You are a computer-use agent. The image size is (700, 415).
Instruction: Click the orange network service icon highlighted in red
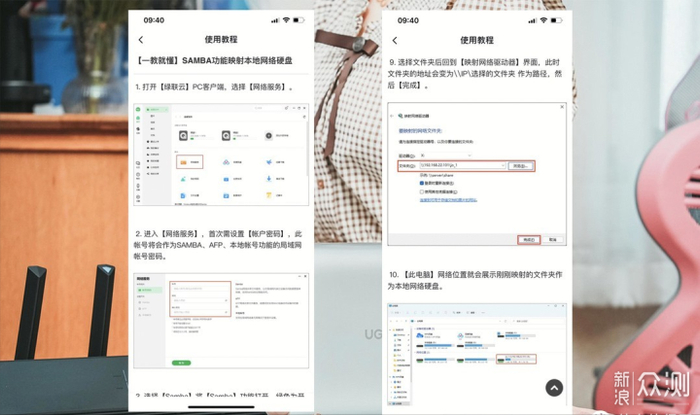click(184, 162)
